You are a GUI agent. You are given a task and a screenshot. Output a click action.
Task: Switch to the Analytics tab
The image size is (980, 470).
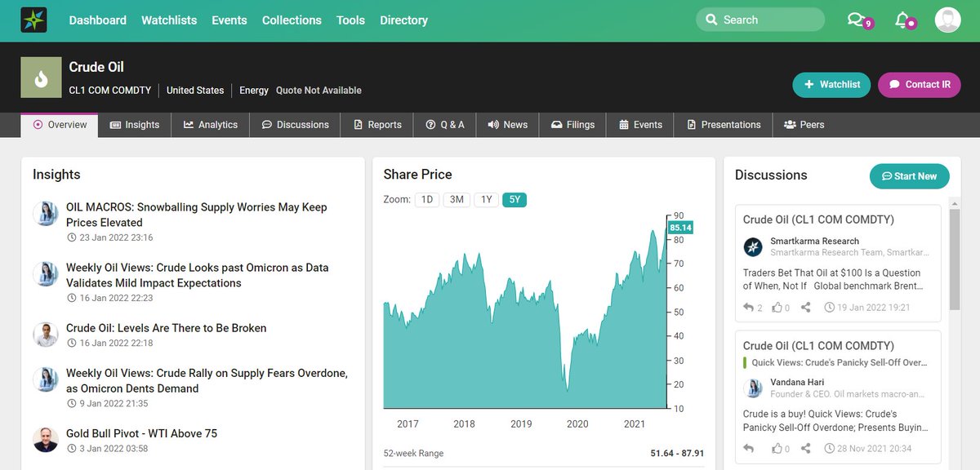coord(211,125)
